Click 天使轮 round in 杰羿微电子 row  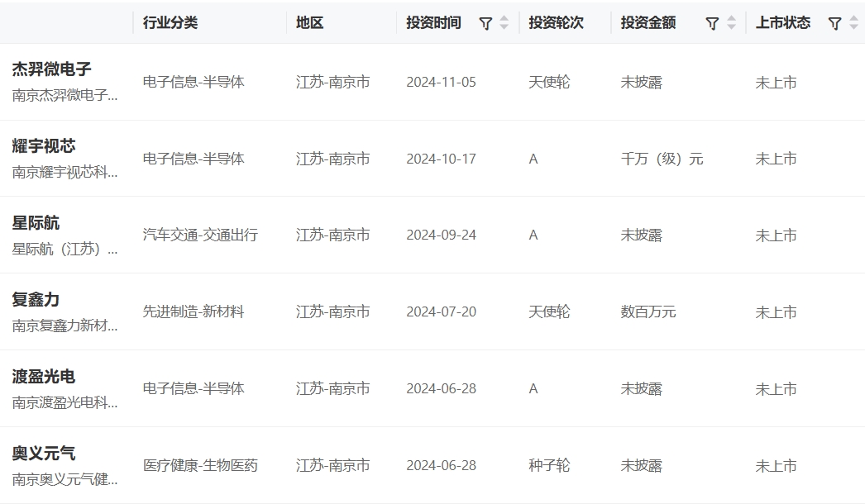(549, 82)
